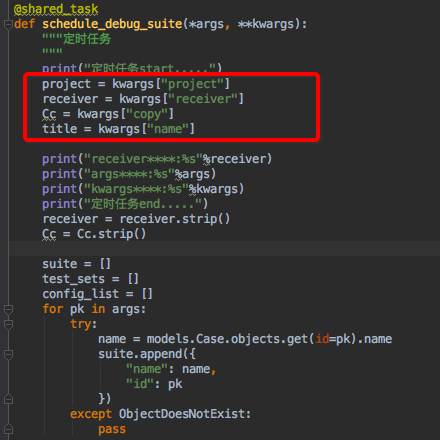Click 'Cc = Cc.strip()' line
Screen dimensions: 440x440
pyautogui.click(x=94, y=234)
